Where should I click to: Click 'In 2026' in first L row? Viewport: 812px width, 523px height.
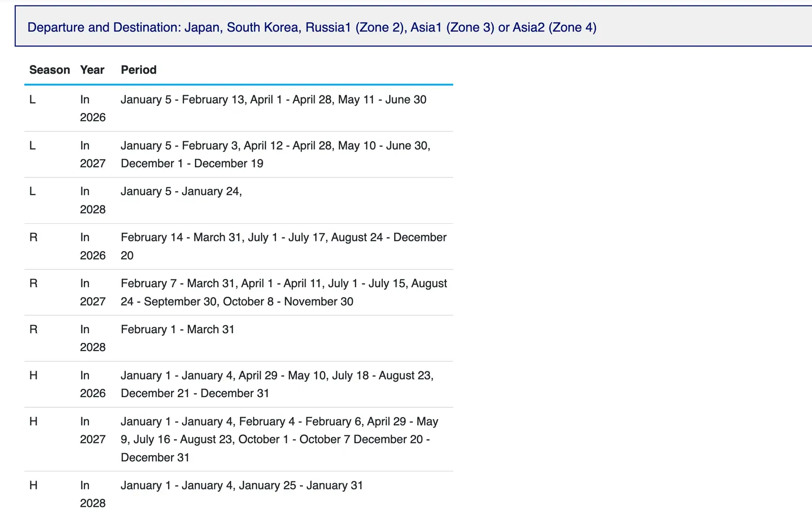click(x=93, y=109)
